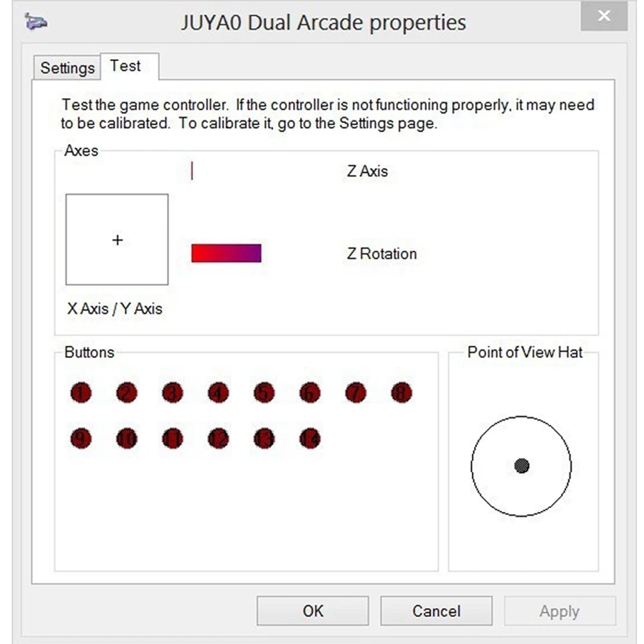Viewport: 644px width, 644px height.
Task: Click button indicator number 1
Action: pyautogui.click(x=81, y=393)
